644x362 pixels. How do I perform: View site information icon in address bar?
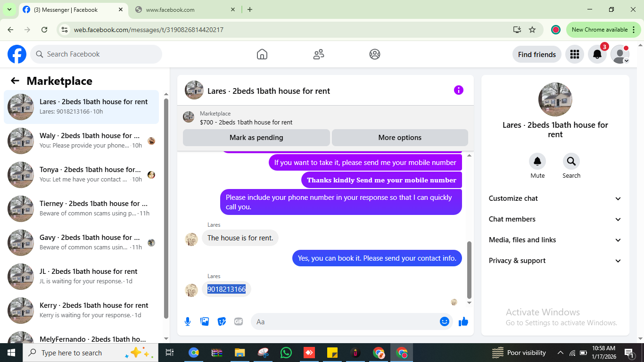point(65,30)
